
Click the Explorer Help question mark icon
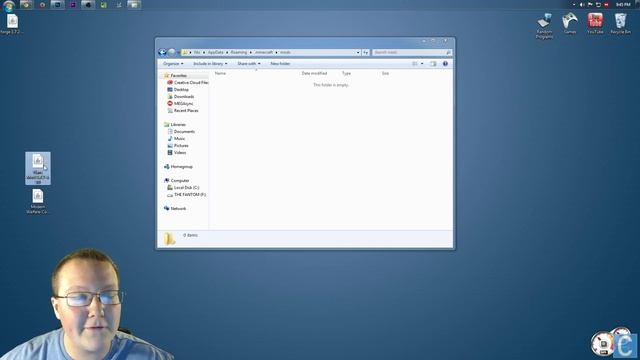pyautogui.click(x=445, y=64)
